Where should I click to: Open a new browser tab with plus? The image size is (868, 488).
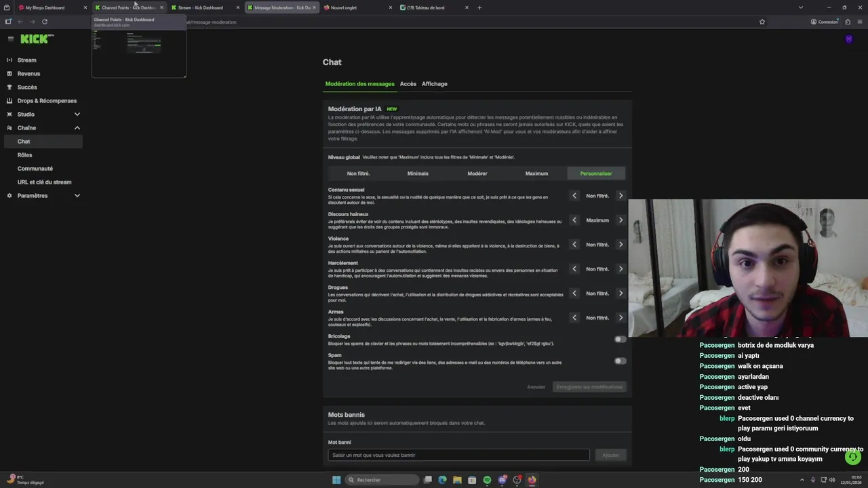click(x=479, y=7)
